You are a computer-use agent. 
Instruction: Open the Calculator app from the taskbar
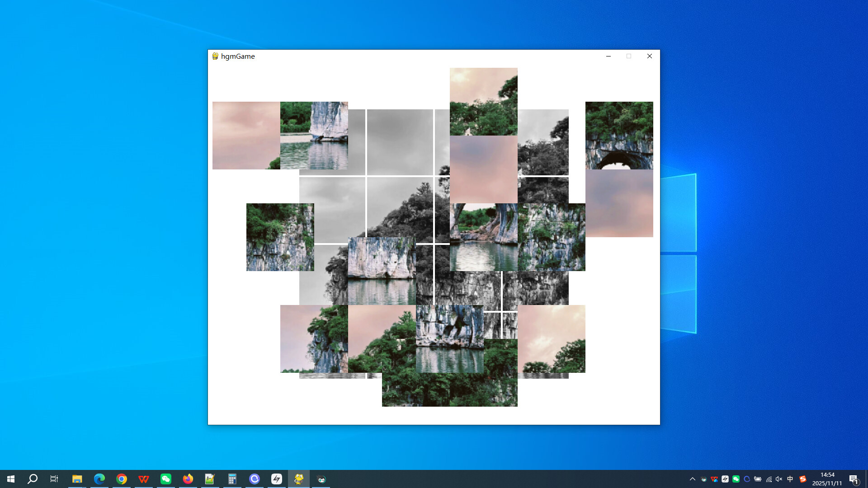click(232, 479)
